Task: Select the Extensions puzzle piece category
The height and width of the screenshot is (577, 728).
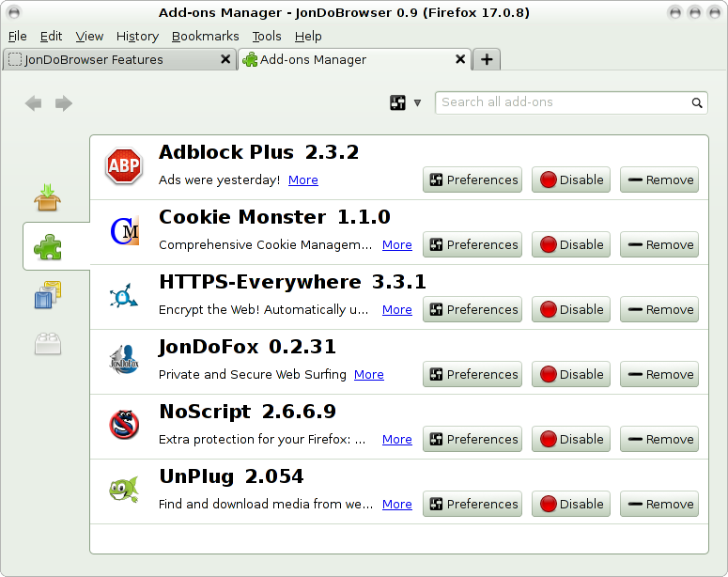Action: point(48,247)
